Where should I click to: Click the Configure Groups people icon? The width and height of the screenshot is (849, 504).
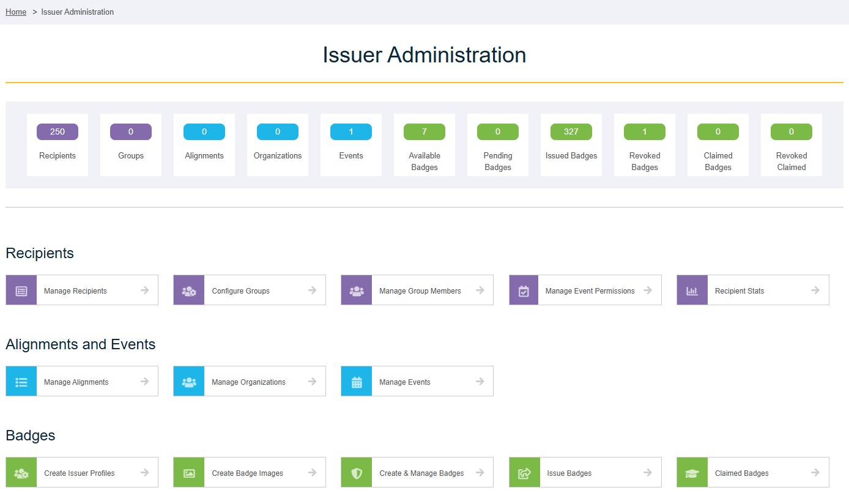[188, 289]
